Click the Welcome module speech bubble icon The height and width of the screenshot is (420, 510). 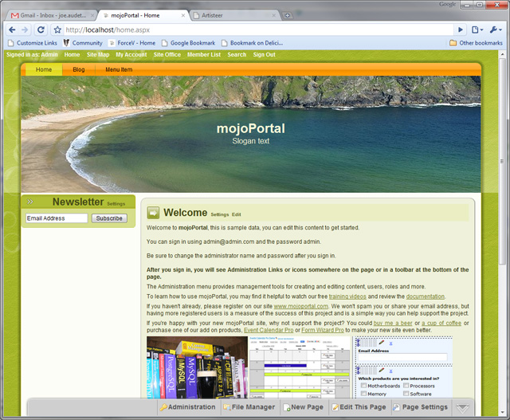pos(153,213)
